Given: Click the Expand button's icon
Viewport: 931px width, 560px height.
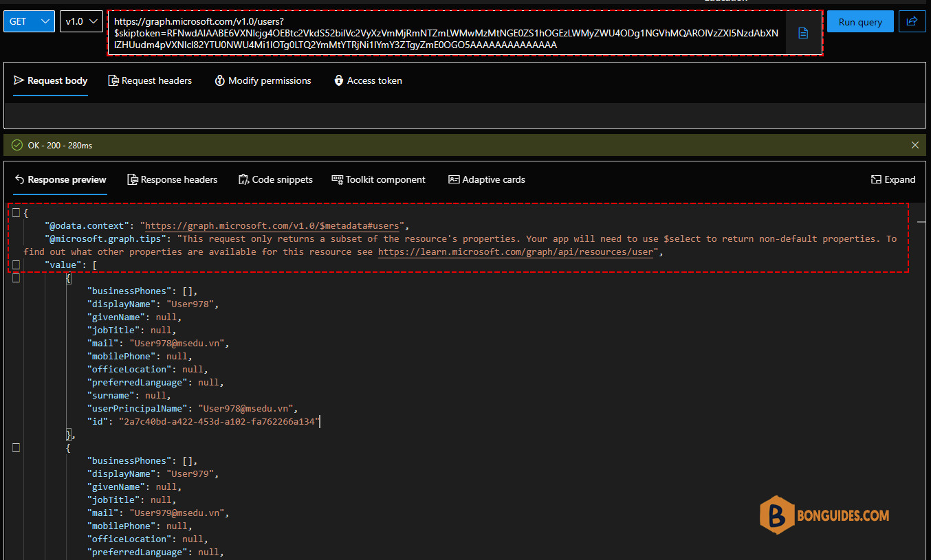Looking at the screenshot, I should (x=876, y=180).
